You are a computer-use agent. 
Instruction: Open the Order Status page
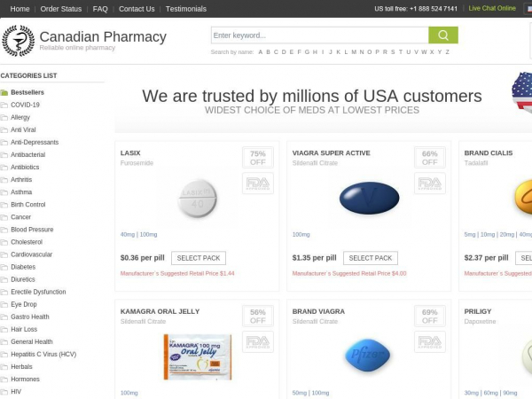coord(61,9)
